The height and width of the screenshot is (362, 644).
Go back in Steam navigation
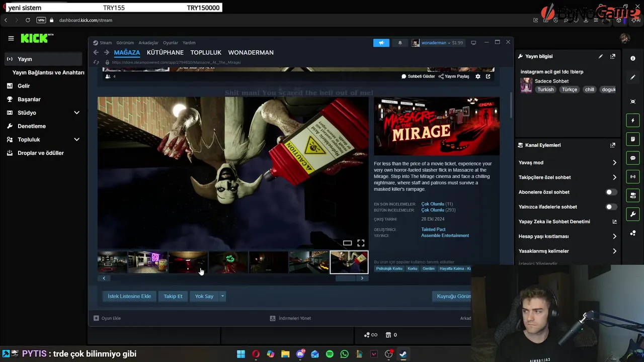[x=96, y=52]
